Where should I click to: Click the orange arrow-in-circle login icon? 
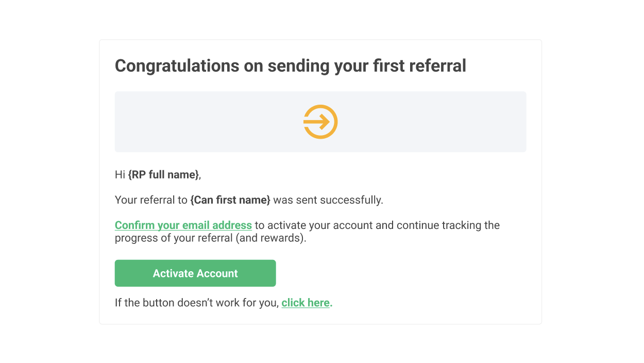[x=320, y=122]
